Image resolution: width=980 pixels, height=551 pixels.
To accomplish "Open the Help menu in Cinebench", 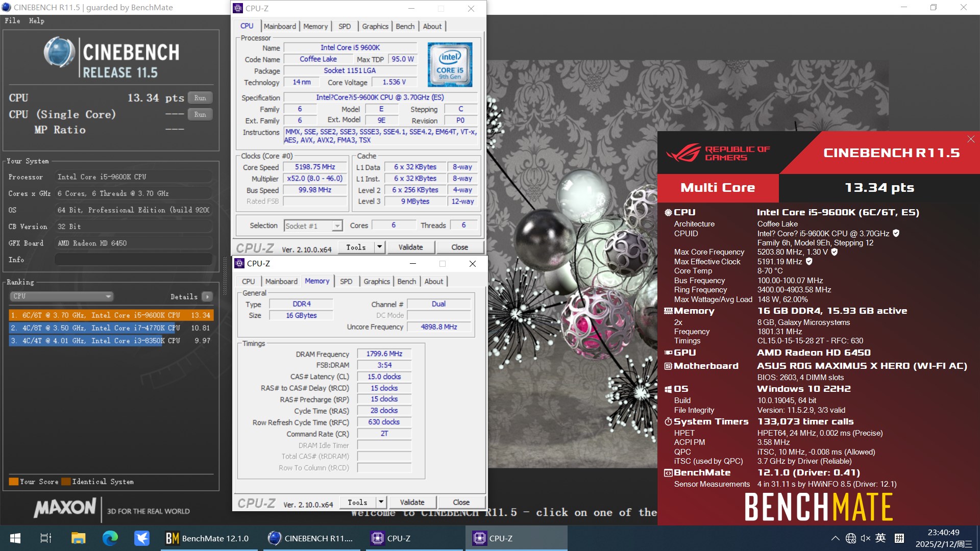I will 36,21.
